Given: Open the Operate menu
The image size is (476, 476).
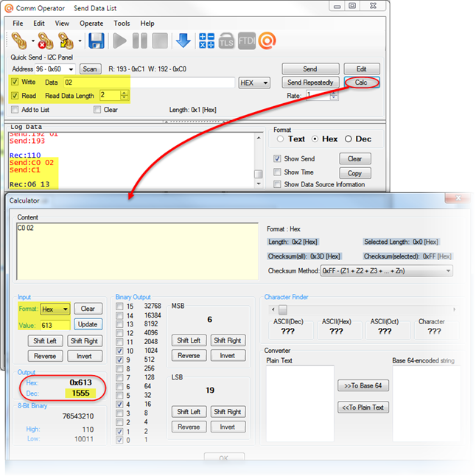Looking at the screenshot, I should 91,24.
